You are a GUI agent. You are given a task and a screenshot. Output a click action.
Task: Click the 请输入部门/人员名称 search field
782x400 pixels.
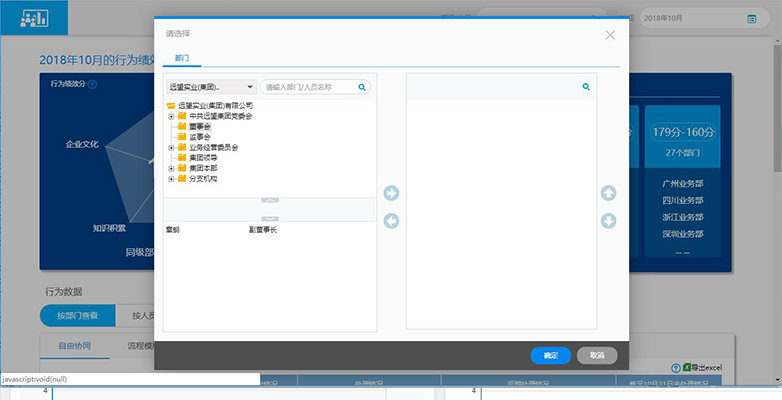point(308,87)
